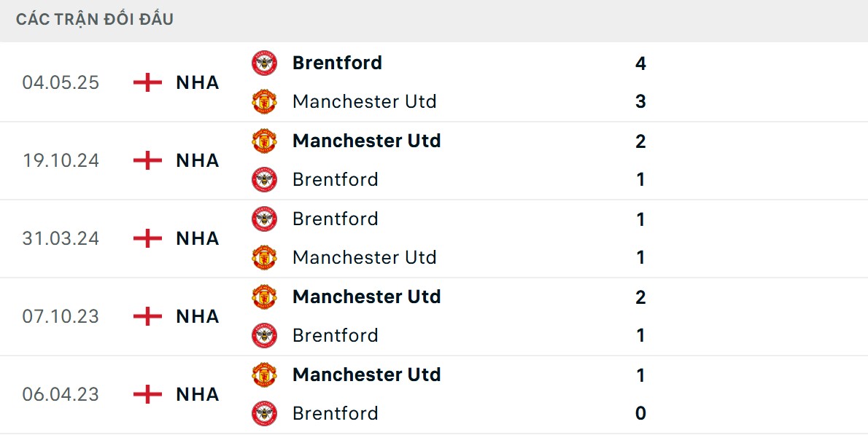Click Manchester Utd crest in 07.10.23 match

pos(264,297)
